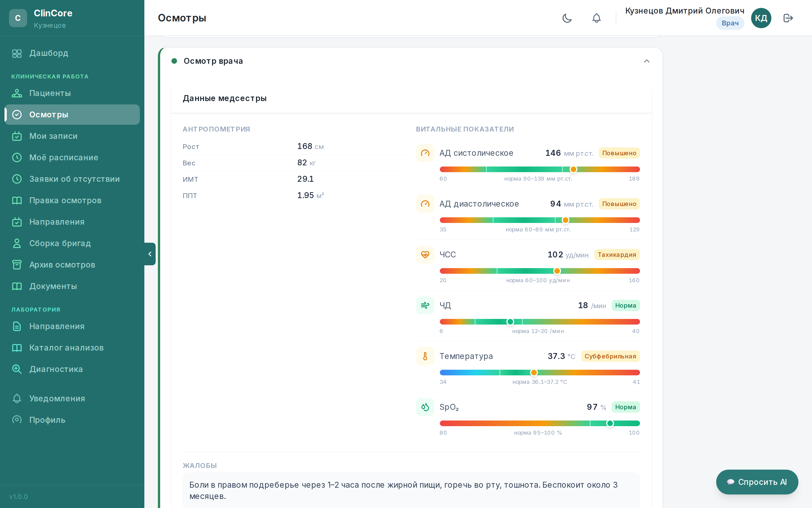812x508 pixels.
Task: Open Диагностика page
Action: [72, 369]
